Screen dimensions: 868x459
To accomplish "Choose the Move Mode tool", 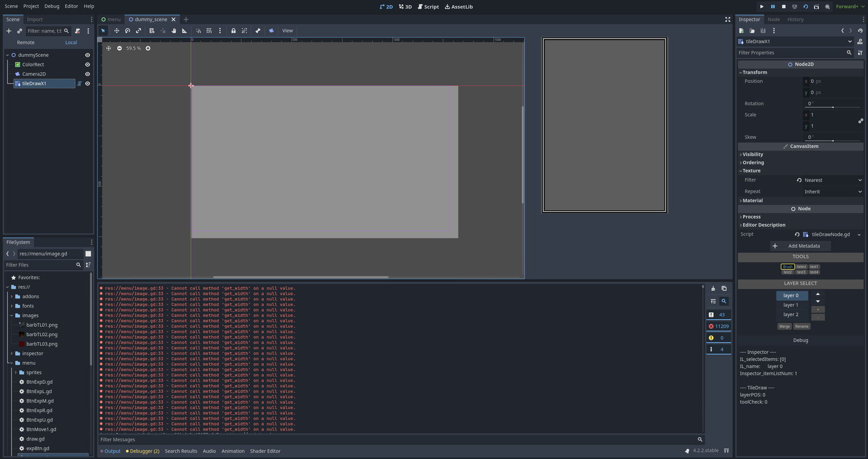I will point(117,31).
